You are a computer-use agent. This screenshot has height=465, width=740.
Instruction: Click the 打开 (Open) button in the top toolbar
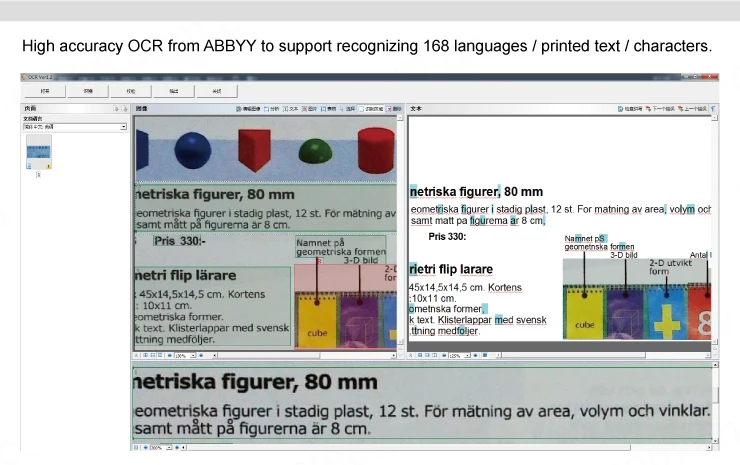click(45, 91)
